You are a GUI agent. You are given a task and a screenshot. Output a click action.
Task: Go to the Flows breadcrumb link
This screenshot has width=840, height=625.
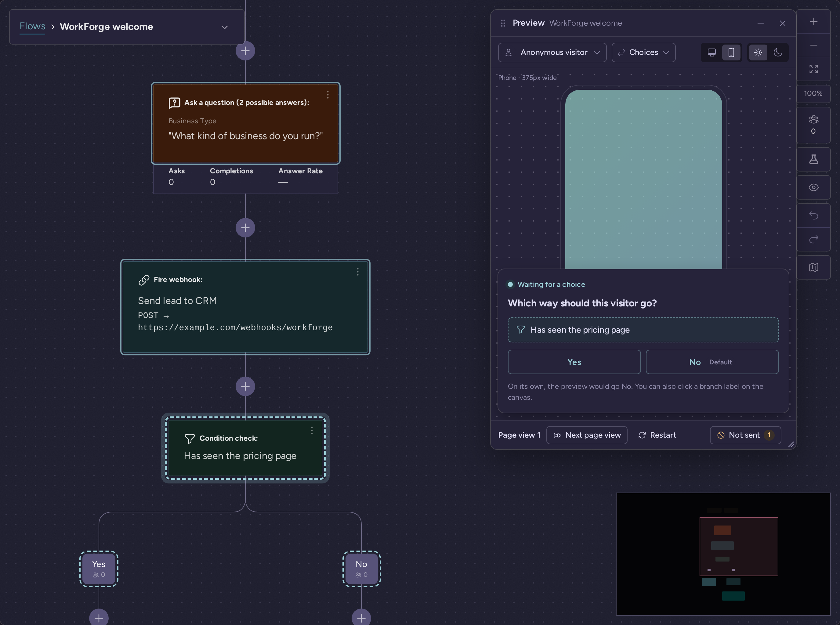[x=32, y=26]
